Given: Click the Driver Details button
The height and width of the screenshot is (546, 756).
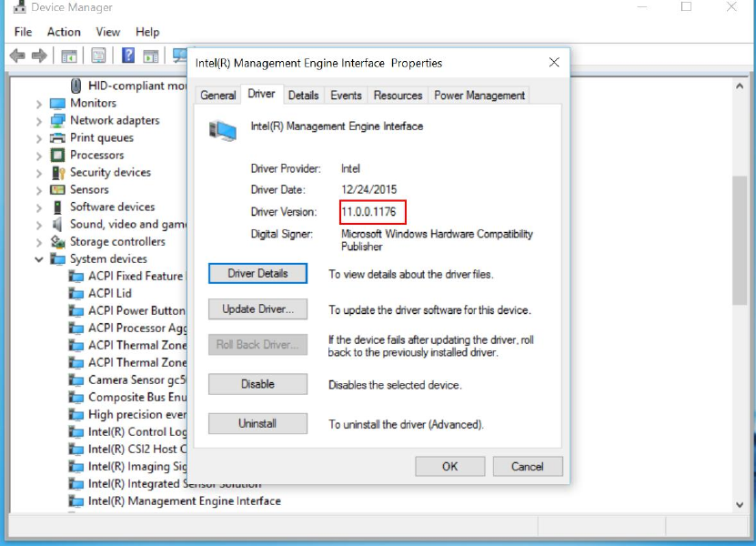Looking at the screenshot, I should (x=257, y=274).
